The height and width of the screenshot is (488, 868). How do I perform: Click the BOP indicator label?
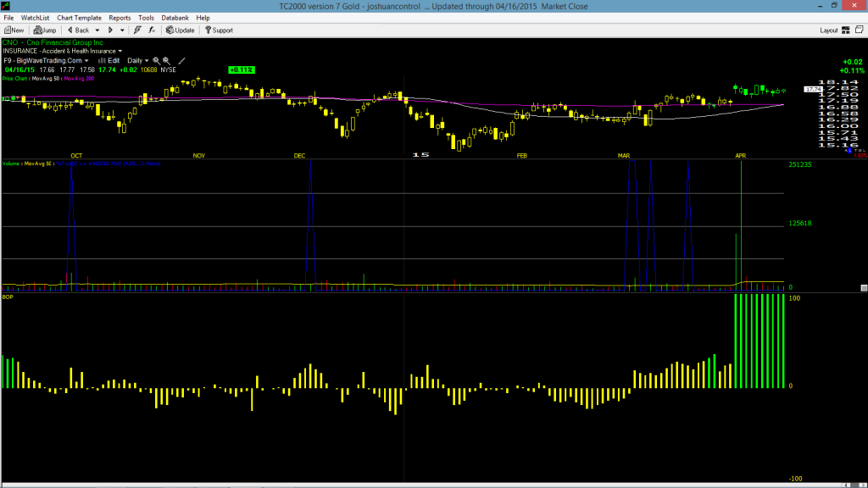7,297
